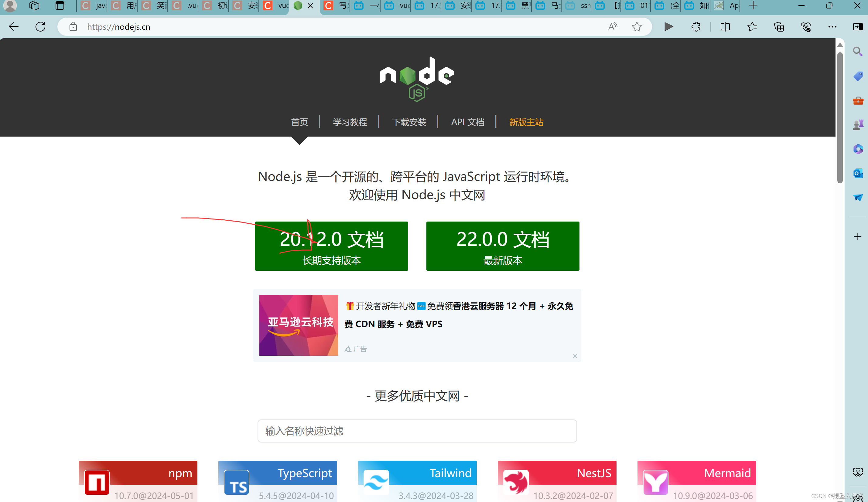Open Outlook from the Edge sidebar
This screenshot has width=868, height=502.
point(858,174)
